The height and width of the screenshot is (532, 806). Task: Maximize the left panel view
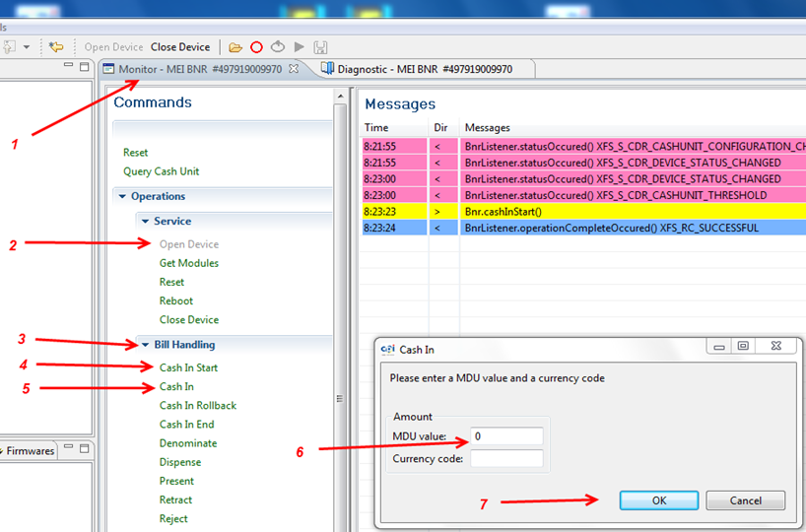click(83, 66)
